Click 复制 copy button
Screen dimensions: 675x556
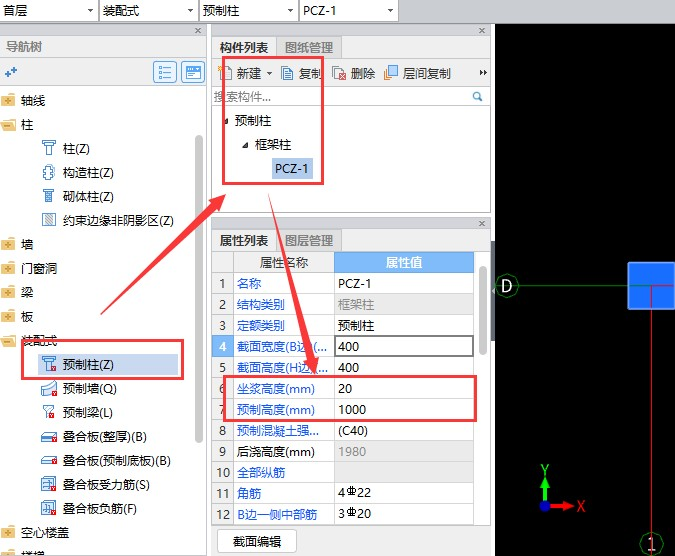pos(301,73)
